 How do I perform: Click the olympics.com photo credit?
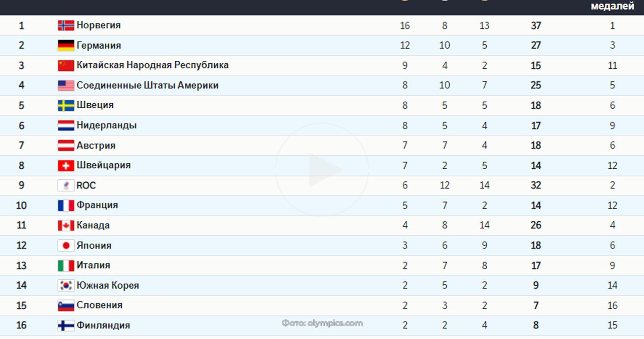coord(322,323)
